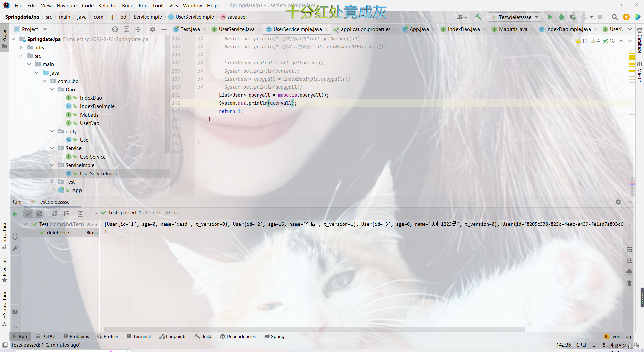Collapse all in Project panel
644x352 pixels.
(x=138, y=29)
